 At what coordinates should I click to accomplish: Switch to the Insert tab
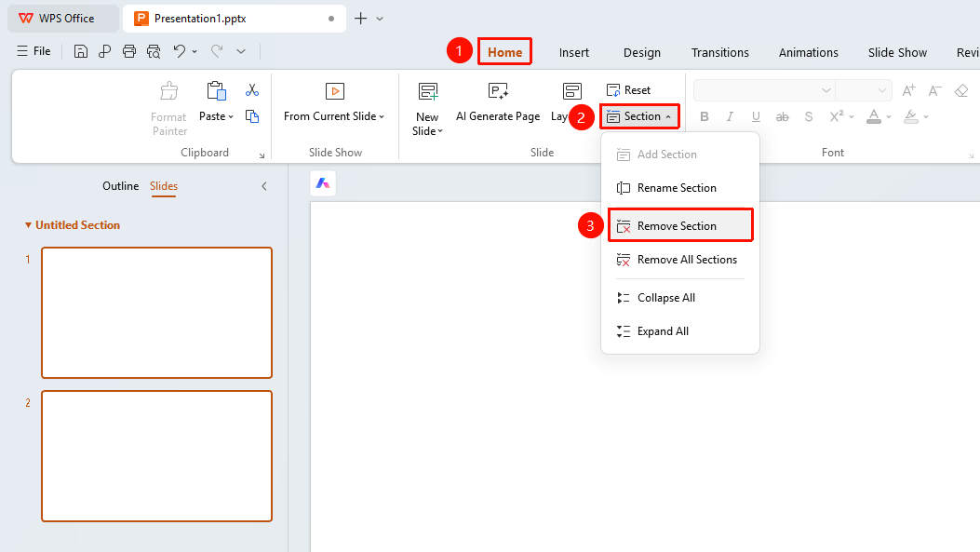(573, 52)
